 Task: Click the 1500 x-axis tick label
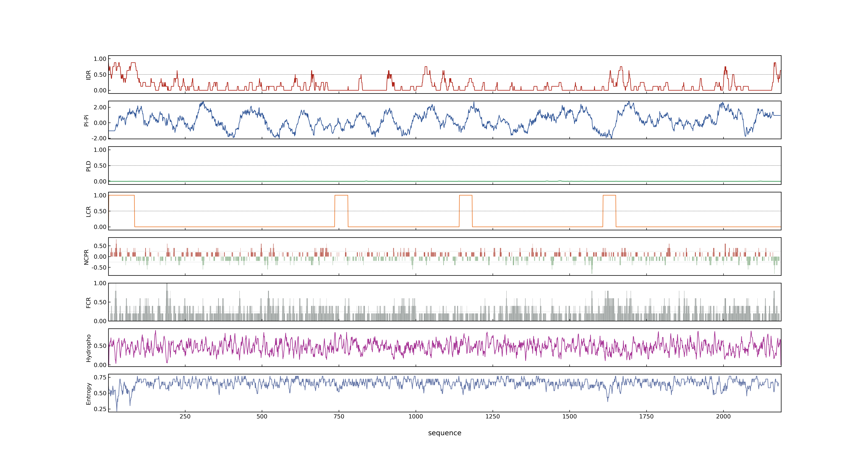[569, 416]
